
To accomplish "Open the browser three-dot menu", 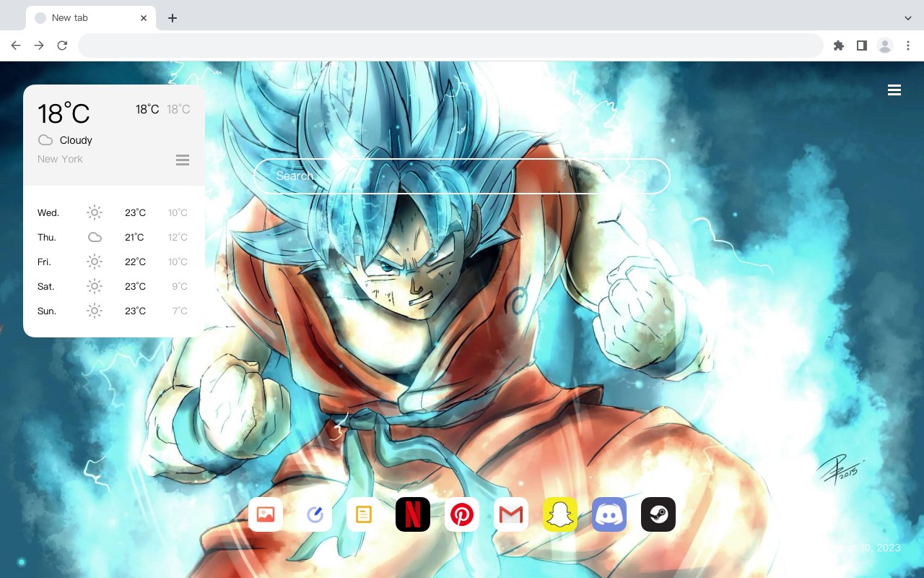I will point(908,46).
